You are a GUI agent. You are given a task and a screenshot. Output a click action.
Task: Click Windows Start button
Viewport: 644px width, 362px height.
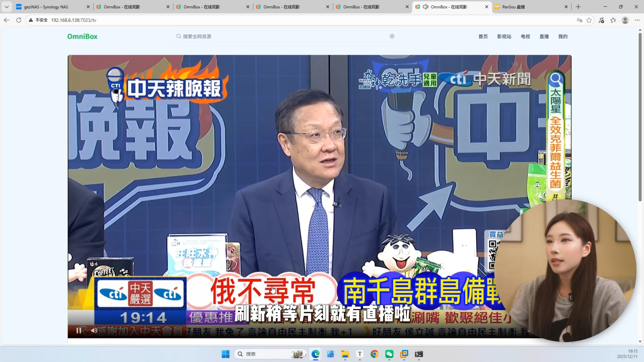coord(225,354)
